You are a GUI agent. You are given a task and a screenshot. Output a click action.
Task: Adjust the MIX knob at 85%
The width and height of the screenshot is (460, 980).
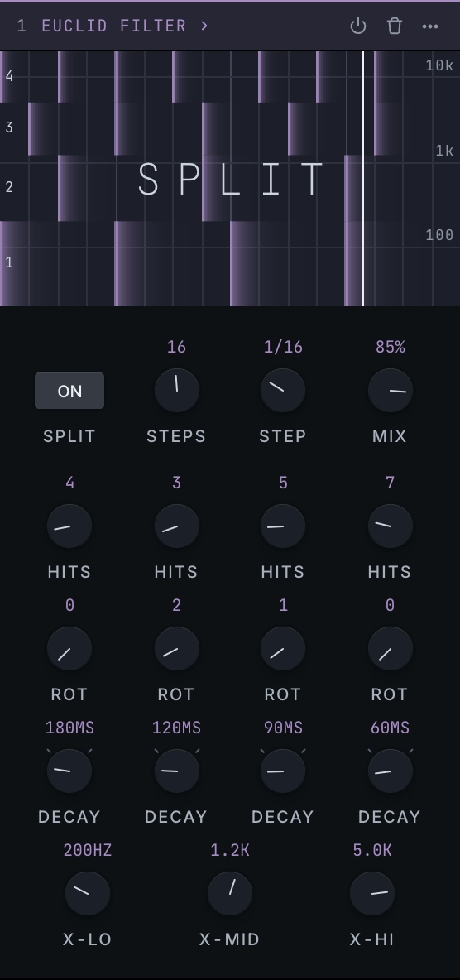(x=390, y=390)
